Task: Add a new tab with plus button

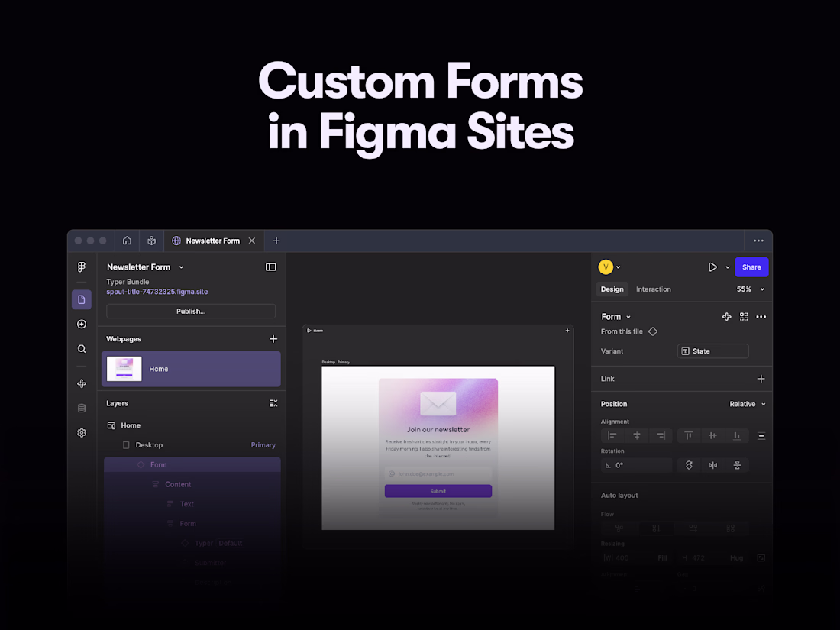Action: pos(276,241)
